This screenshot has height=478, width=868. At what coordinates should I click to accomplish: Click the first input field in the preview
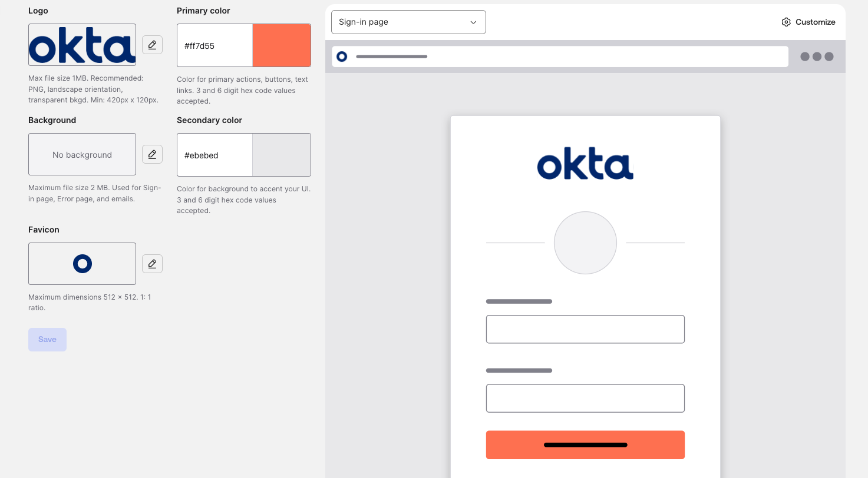(585, 329)
